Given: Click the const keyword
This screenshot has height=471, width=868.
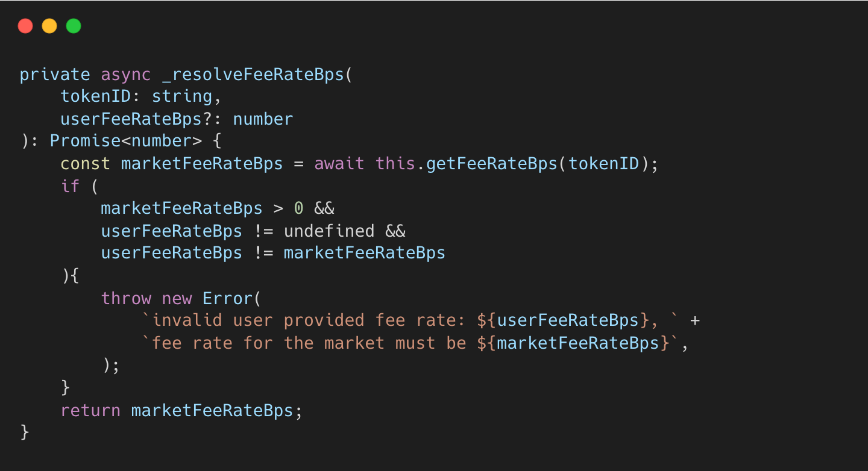Looking at the screenshot, I should (85, 163).
